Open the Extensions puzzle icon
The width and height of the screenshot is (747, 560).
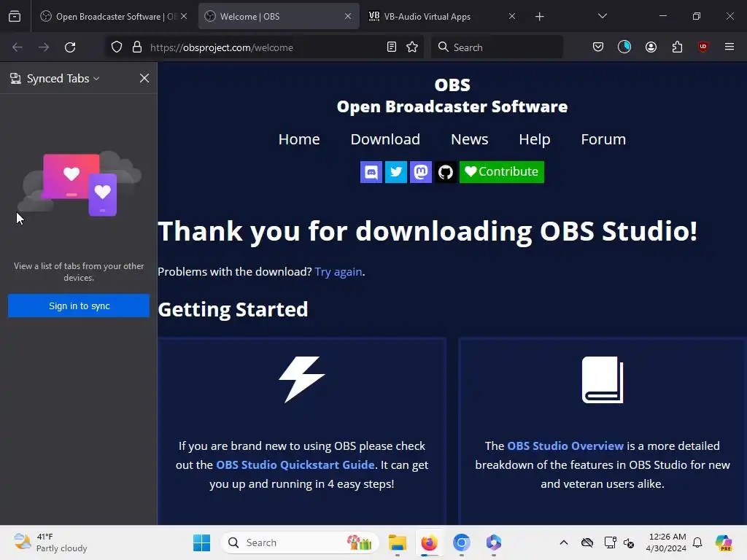(x=677, y=47)
